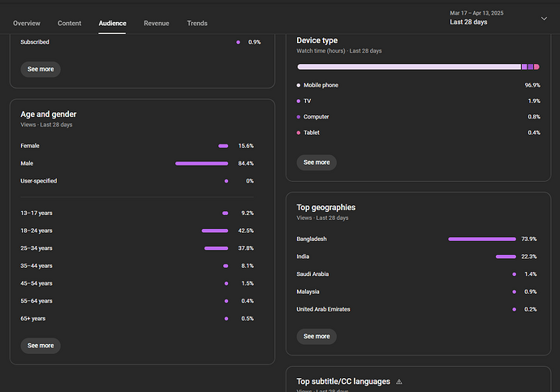Image resolution: width=560 pixels, height=392 pixels.
Task: Click the Bangladesh geography label
Action: point(312,239)
